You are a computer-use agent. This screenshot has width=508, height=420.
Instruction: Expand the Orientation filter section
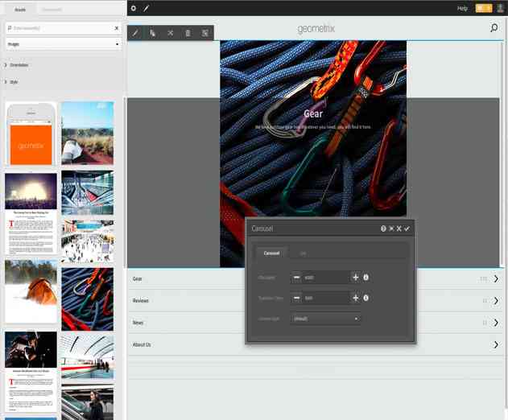(x=17, y=65)
